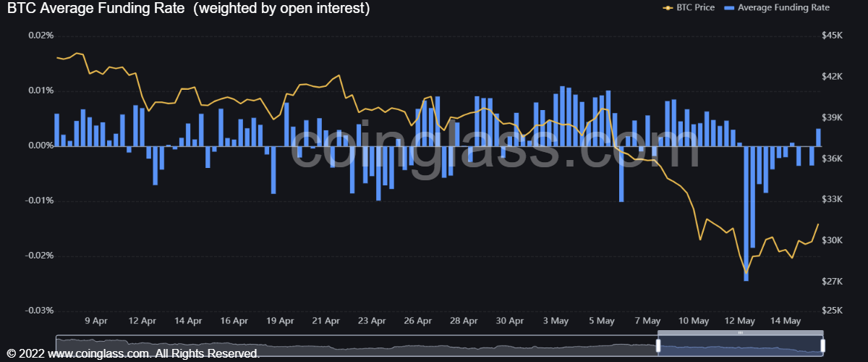
Task: Click the 5 May date label
Action: tap(601, 320)
